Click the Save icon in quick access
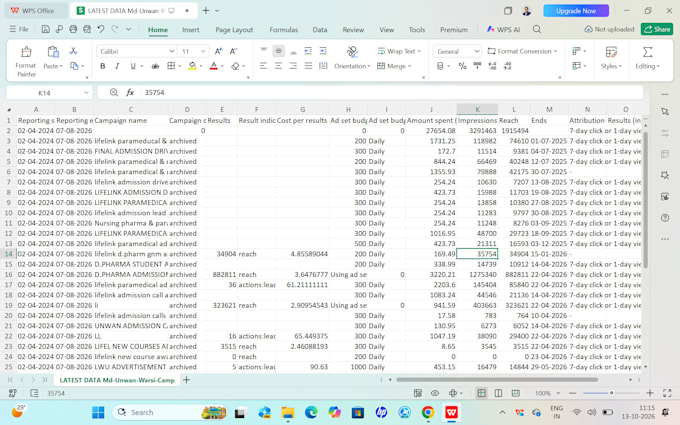 click(45, 29)
